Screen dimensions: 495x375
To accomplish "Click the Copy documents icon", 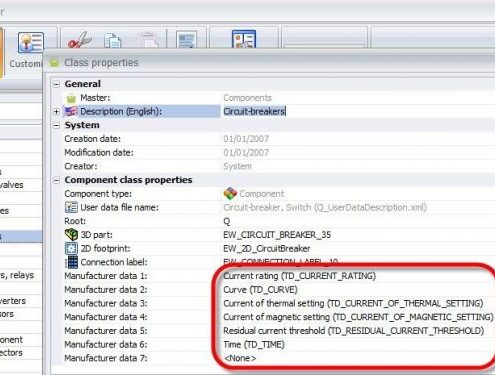I will (113, 41).
